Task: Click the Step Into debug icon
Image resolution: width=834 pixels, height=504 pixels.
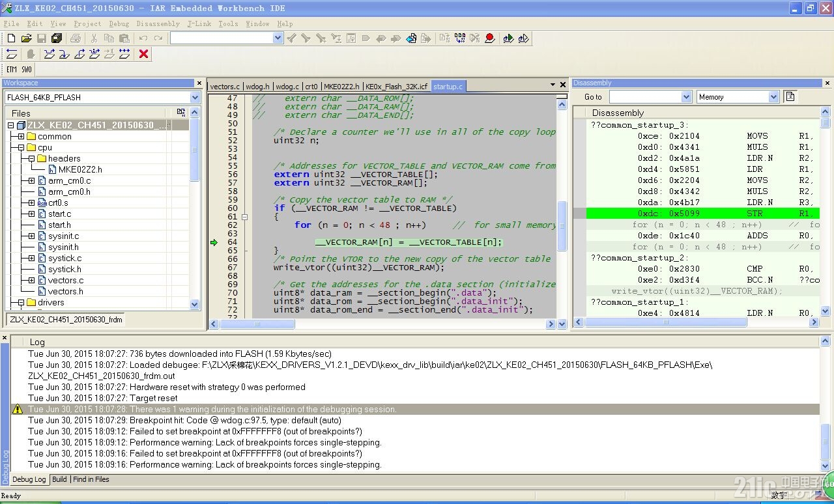Action: pos(65,54)
